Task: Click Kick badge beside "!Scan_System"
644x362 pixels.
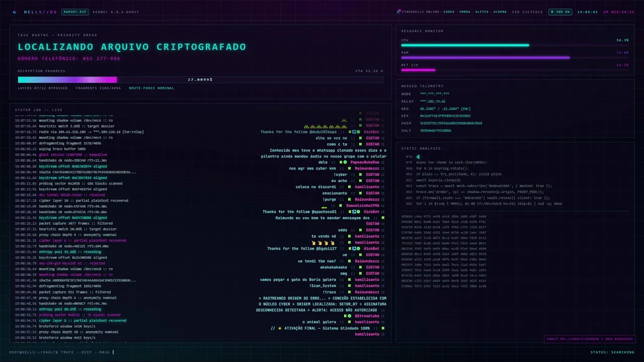Action: coord(349,286)
